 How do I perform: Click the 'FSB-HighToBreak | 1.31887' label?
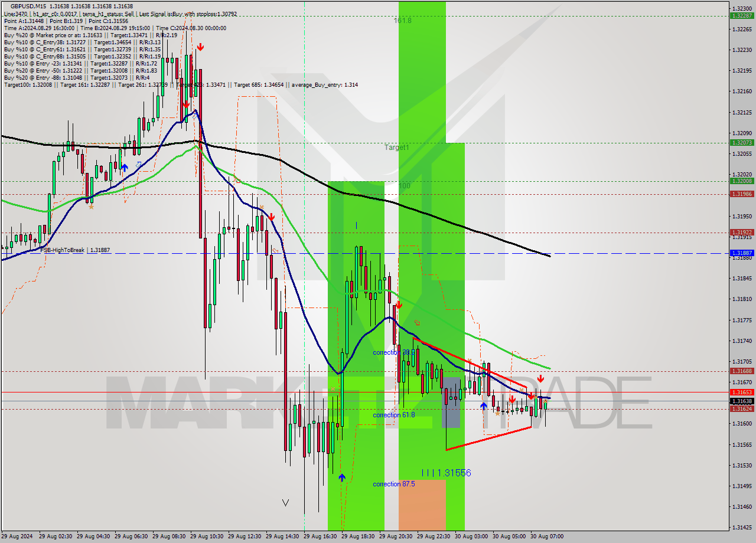tap(75, 250)
